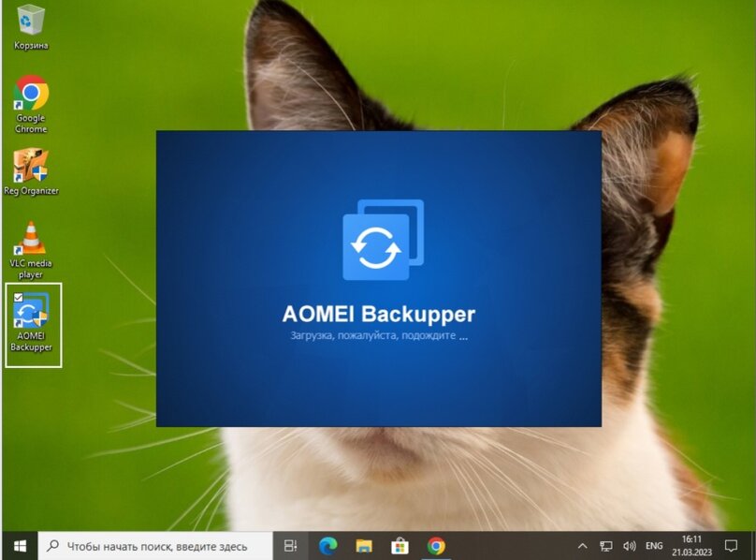Open Microsoft Store from the taskbar
Screen dimensions: 756x560
(400, 546)
